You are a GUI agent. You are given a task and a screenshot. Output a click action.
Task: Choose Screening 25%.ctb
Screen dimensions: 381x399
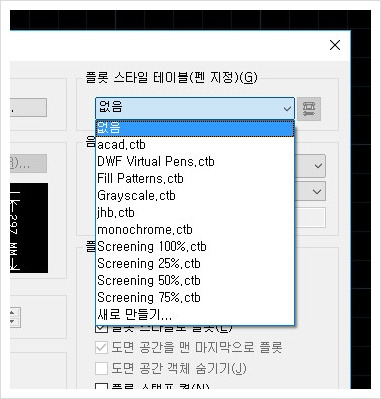tap(195, 264)
